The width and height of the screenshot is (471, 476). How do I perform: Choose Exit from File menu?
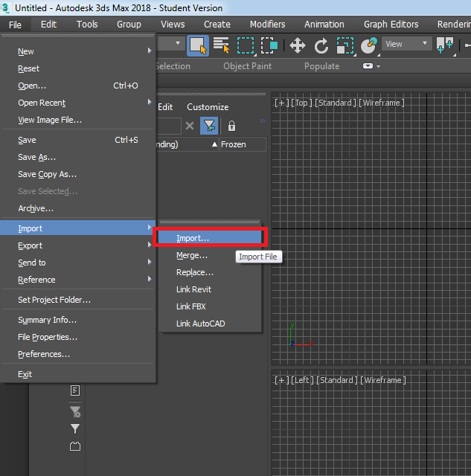pyautogui.click(x=77, y=374)
